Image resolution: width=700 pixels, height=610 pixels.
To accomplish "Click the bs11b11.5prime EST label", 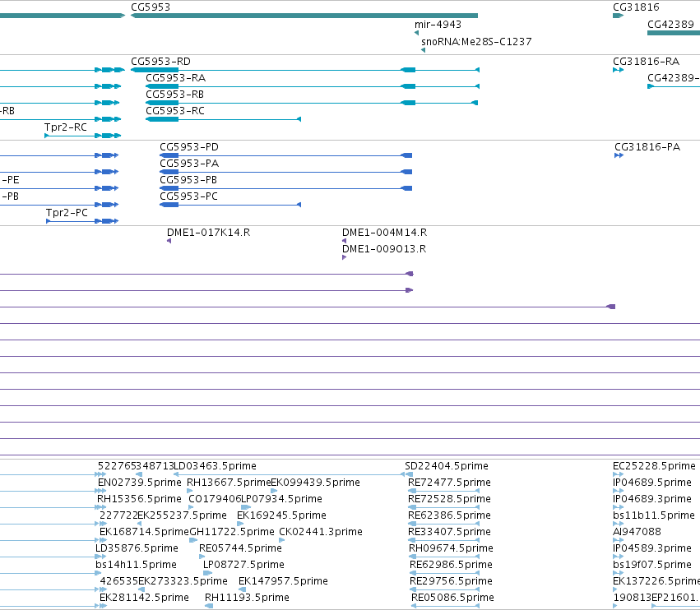I will click(x=654, y=515).
